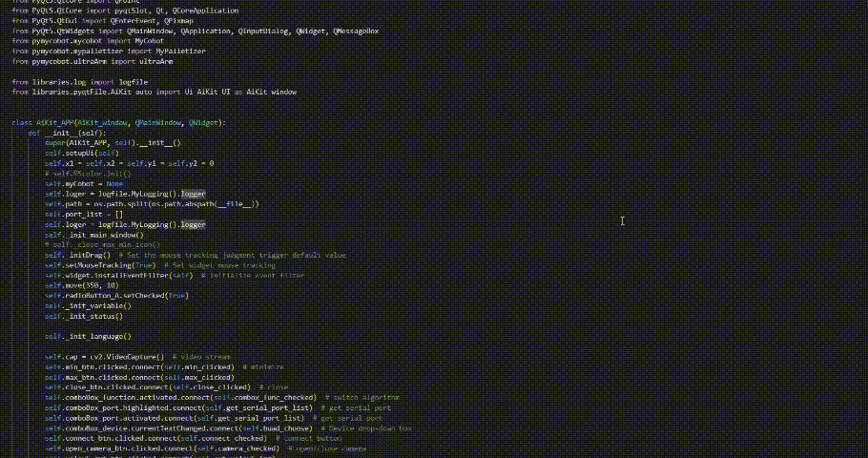Viewport: 868px width, 458px height.
Task: Click "min_btn.clicked.connect" in the code
Action: (x=113, y=367)
